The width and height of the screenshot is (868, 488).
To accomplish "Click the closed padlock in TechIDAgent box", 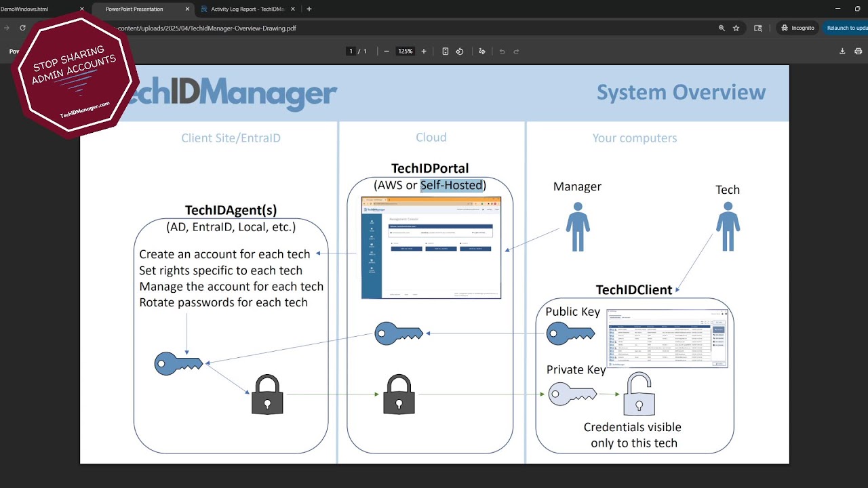I will click(267, 394).
